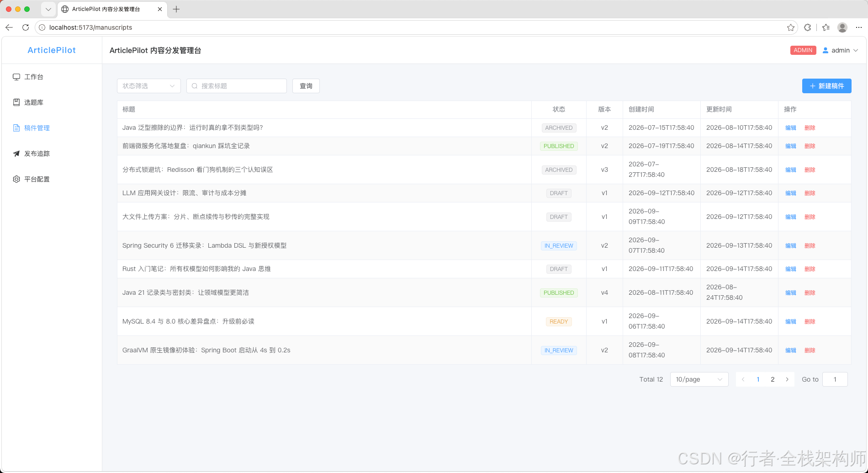Delete the LLM 应用网关设计 manuscript
The image size is (868, 473).
[x=810, y=193]
